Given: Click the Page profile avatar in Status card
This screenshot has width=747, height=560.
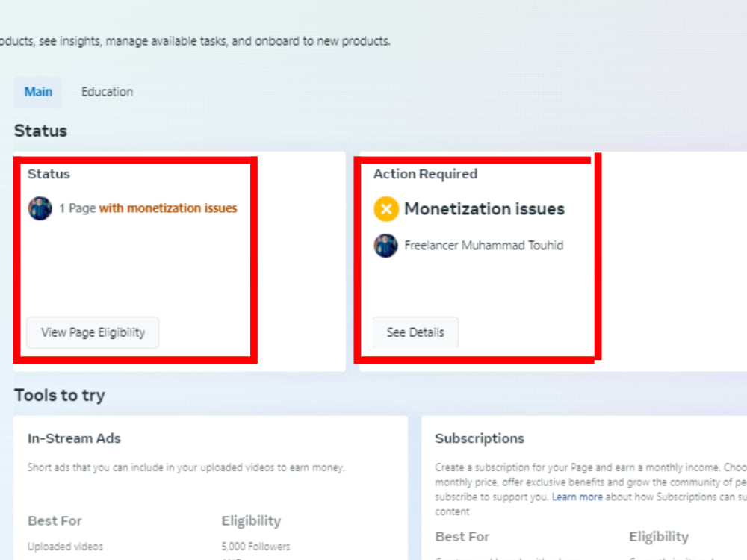Looking at the screenshot, I should click(x=40, y=208).
